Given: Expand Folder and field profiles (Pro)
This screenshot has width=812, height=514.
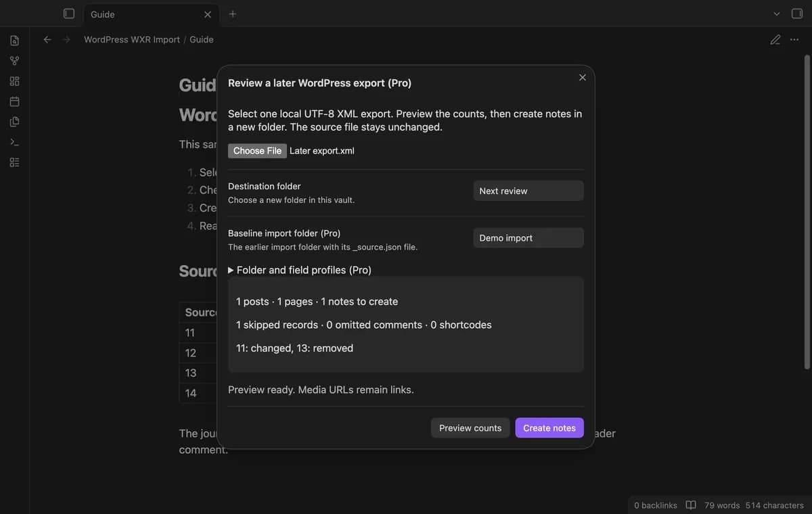Looking at the screenshot, I should 300,270.
